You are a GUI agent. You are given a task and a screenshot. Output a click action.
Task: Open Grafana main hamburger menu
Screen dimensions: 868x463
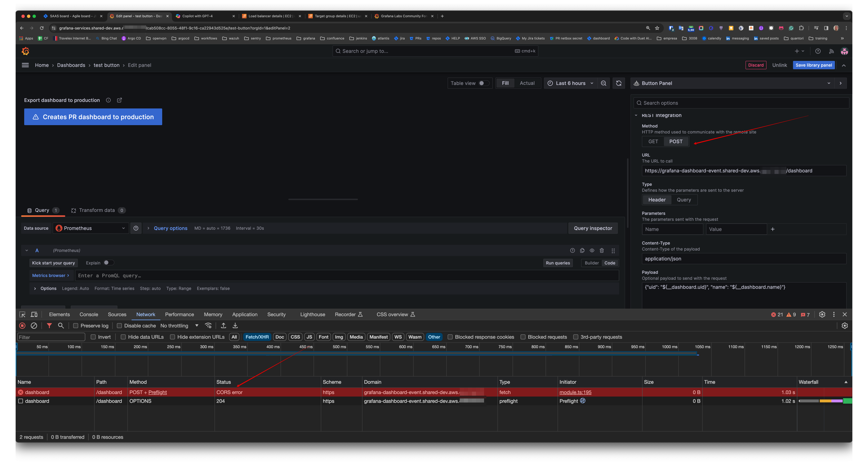pos(25,65)
